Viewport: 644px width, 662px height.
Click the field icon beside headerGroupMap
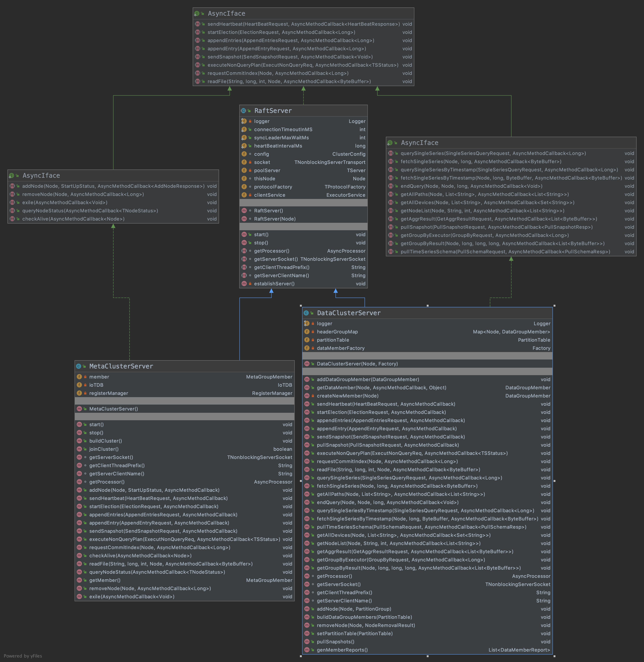pyautogui.click(x=307, y=332)
